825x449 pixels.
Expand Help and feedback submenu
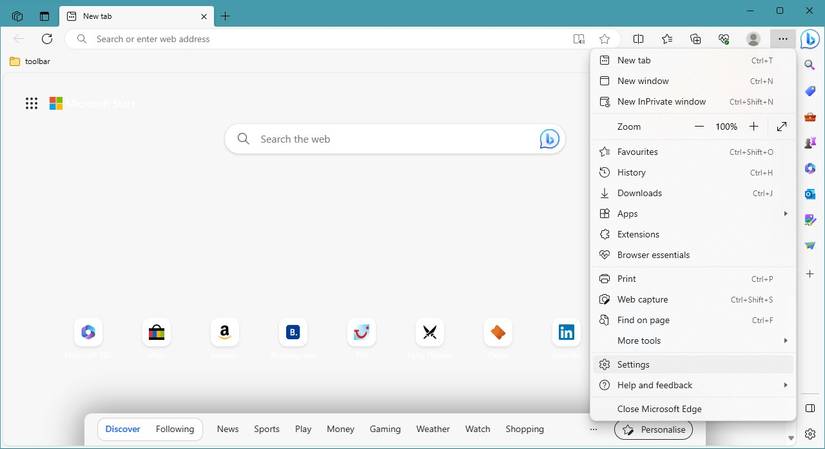(692, 385)
